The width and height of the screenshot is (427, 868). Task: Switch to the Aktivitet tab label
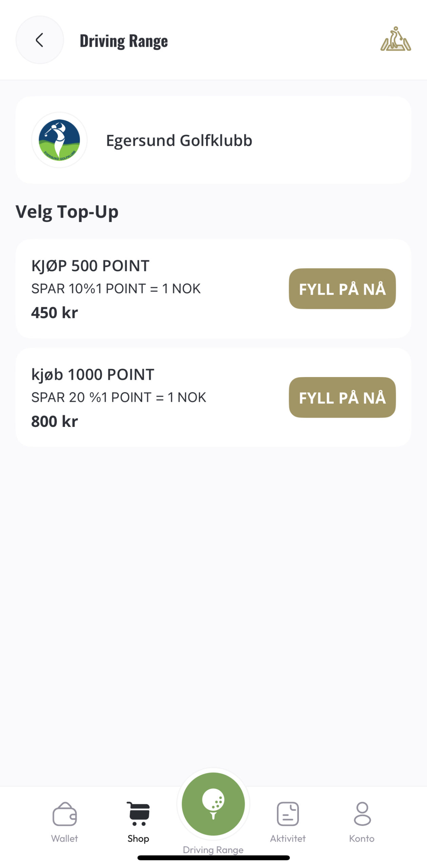click(288, 839)
